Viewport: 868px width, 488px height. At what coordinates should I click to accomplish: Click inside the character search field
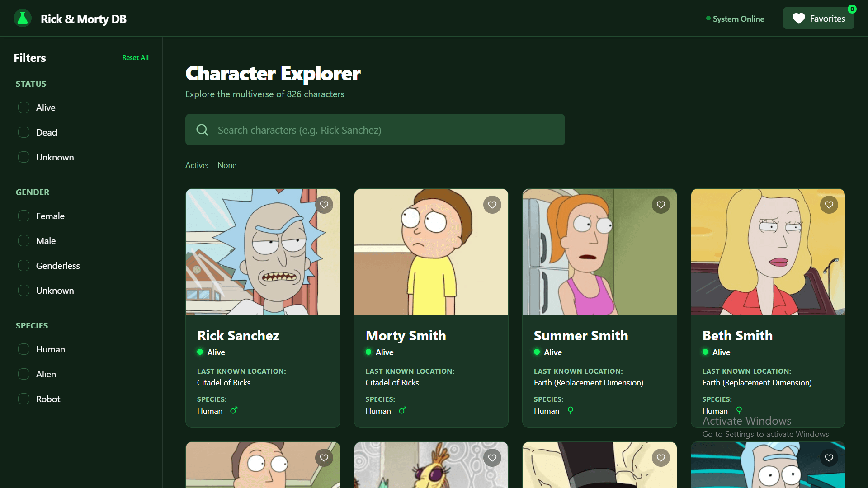375,130
